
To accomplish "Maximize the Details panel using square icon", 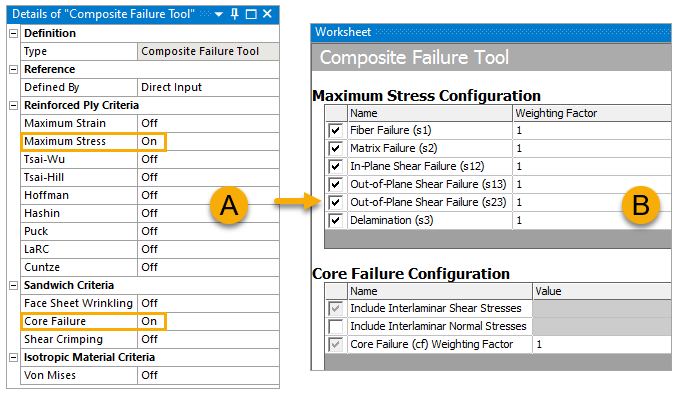I will point(251,14).
